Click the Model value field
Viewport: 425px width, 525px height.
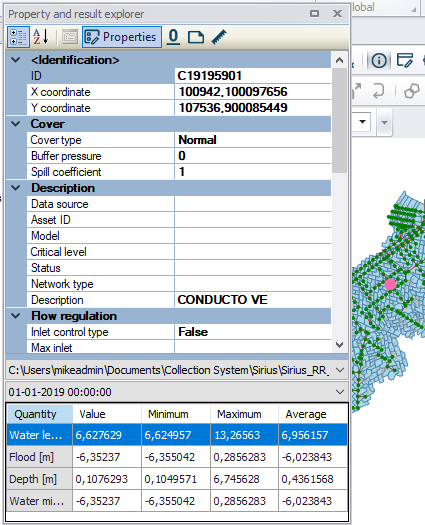tap(253, 236)
